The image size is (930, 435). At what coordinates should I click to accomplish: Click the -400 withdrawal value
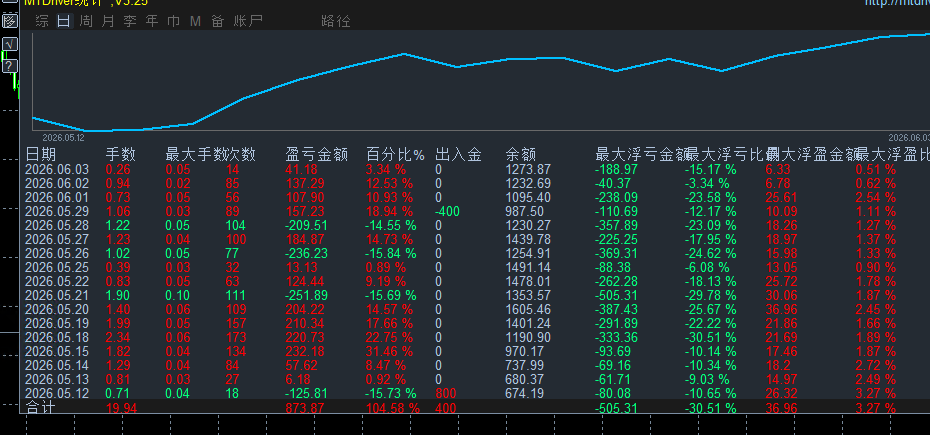pos(447,211)
